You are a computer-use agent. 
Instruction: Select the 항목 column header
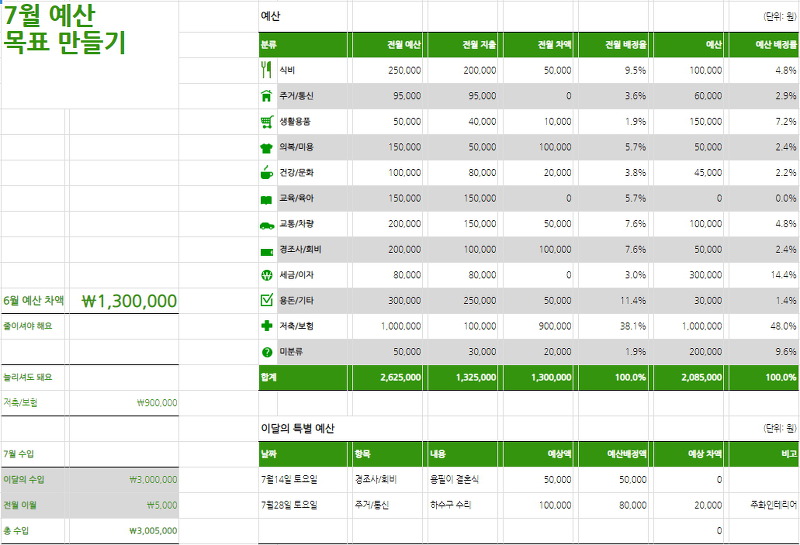pyautogui.click(x=387, y=454)
